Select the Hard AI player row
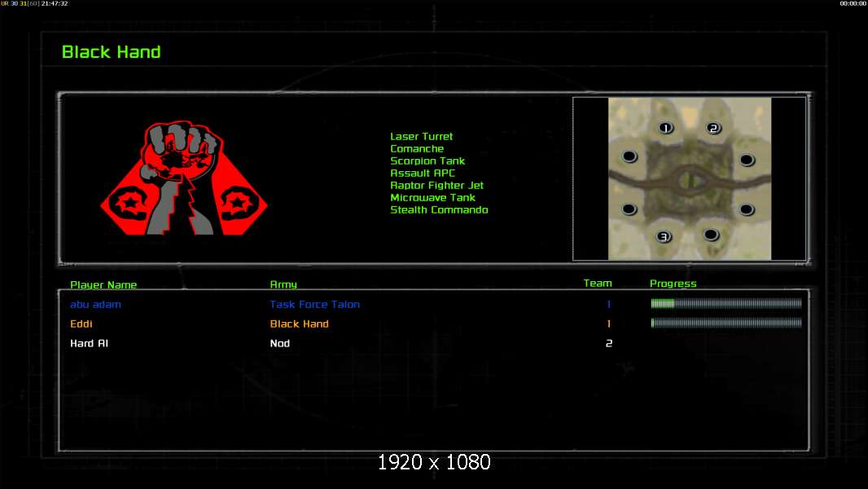This screenshot has height=489, width=868. pos(433,343)
